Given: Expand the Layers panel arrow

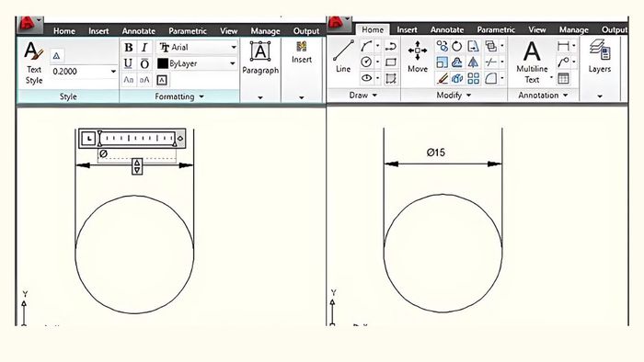Looking at the screenshot, I should coord(600,96).
